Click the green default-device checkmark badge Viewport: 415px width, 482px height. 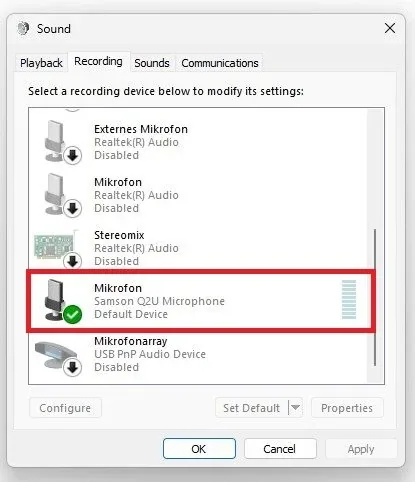(x=73, y=314)
